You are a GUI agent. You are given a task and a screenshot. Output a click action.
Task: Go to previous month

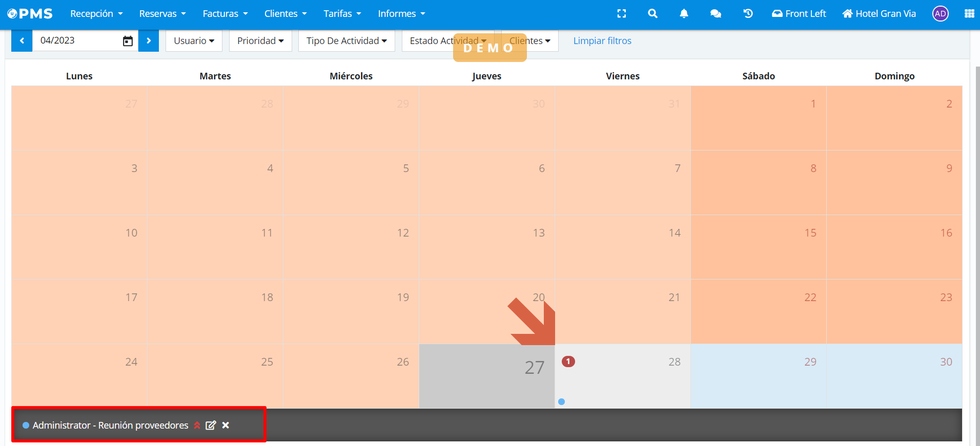point(22,41)
